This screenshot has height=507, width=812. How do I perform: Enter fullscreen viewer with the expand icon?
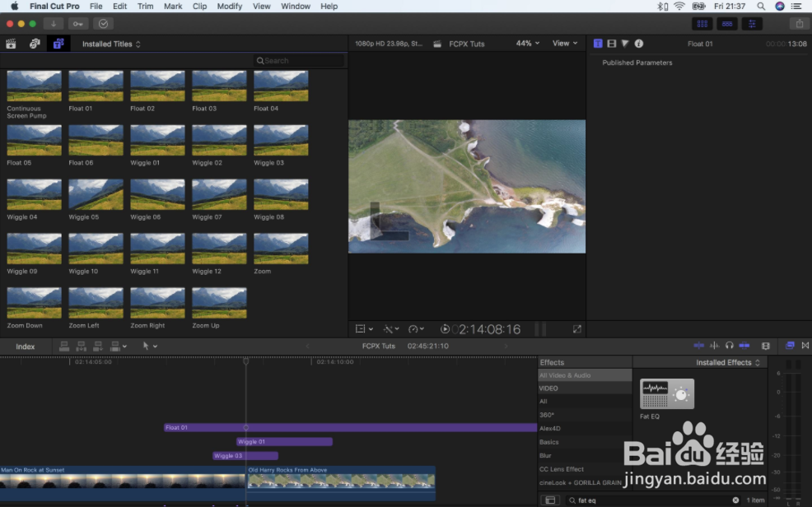[x=576, y=329]
